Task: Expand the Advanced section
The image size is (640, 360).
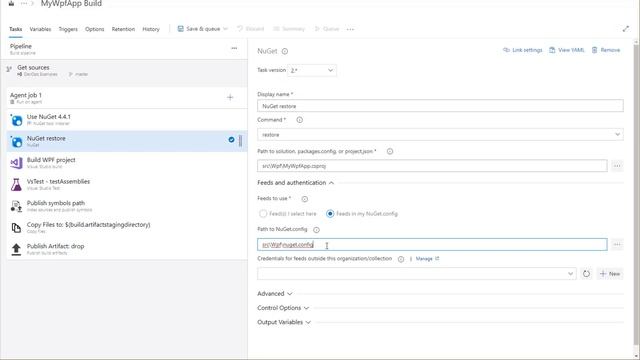Action: point(275,293)
